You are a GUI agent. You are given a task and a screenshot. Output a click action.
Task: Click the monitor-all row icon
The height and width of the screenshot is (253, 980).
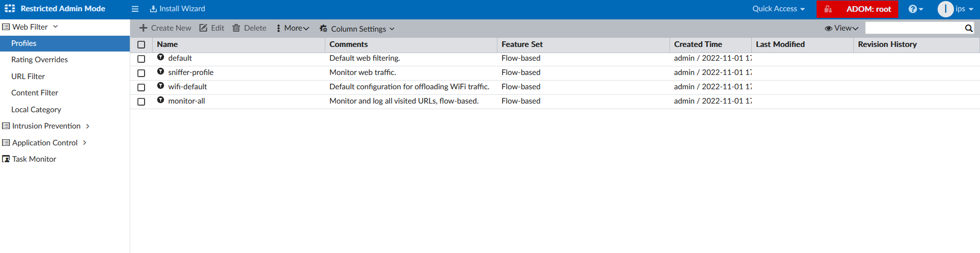160,100
